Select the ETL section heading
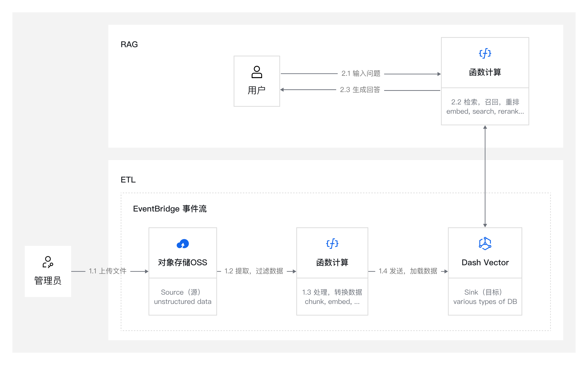The width and height of the screenshot is (588, 365). pos(128,180)
